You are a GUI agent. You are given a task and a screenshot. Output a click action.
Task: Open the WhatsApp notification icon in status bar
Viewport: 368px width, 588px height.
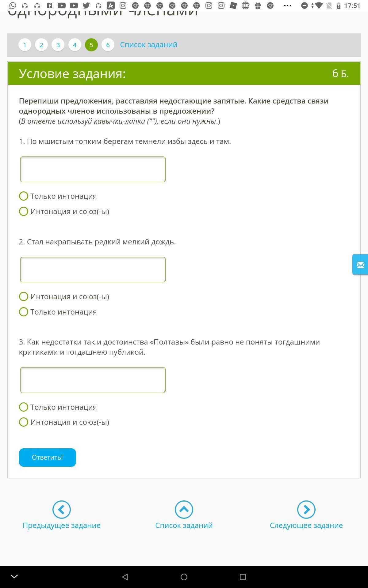tap(13, 6)
